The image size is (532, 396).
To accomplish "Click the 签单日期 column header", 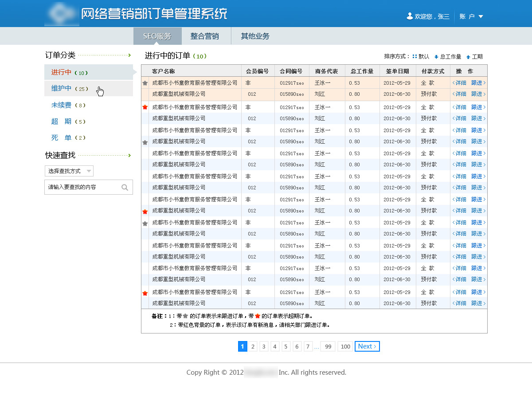I will pos(398,71).
